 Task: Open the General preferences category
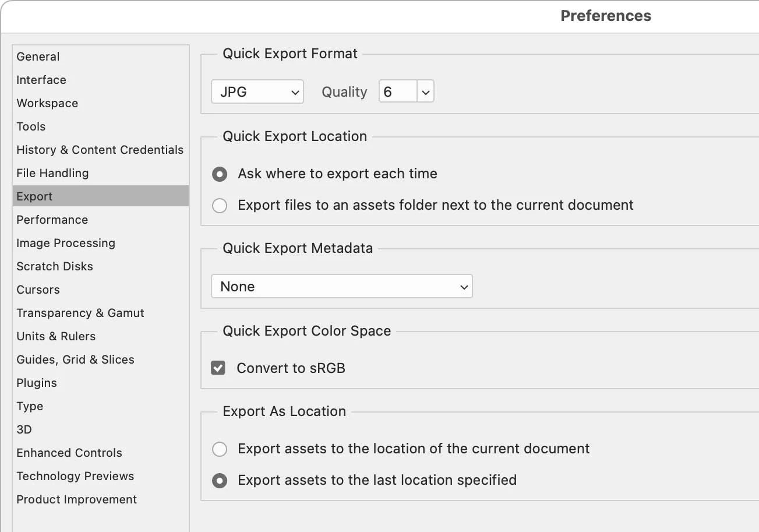[38, 57]
